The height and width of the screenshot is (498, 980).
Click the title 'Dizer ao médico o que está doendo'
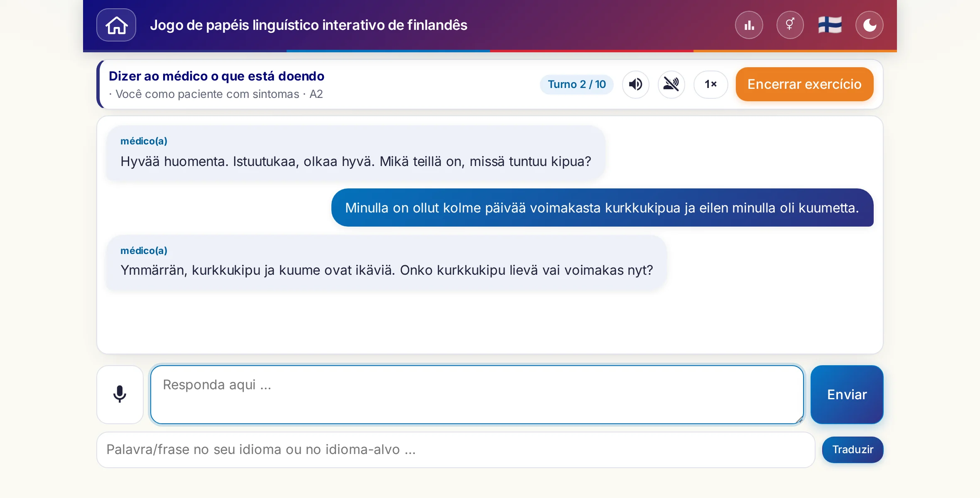216,76
